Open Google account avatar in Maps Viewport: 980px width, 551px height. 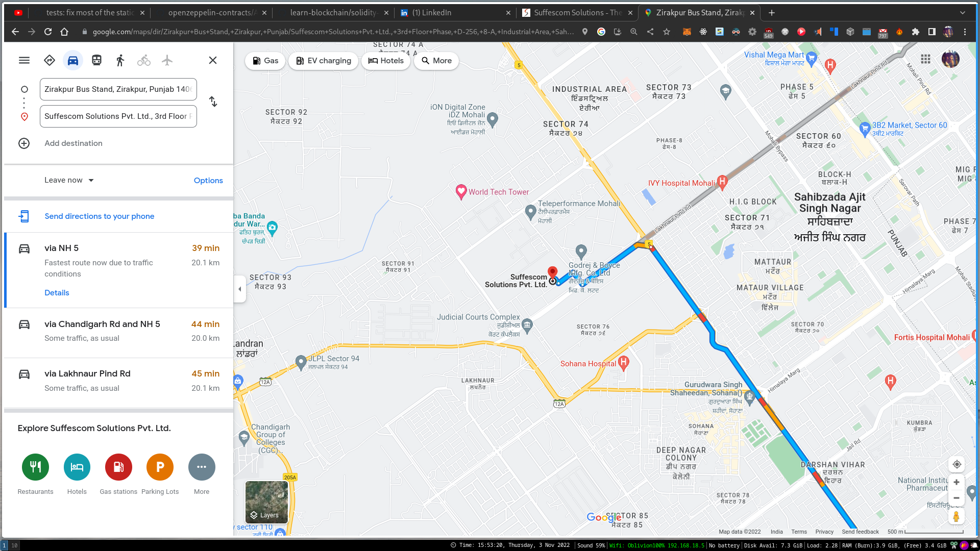click(950, 59)
